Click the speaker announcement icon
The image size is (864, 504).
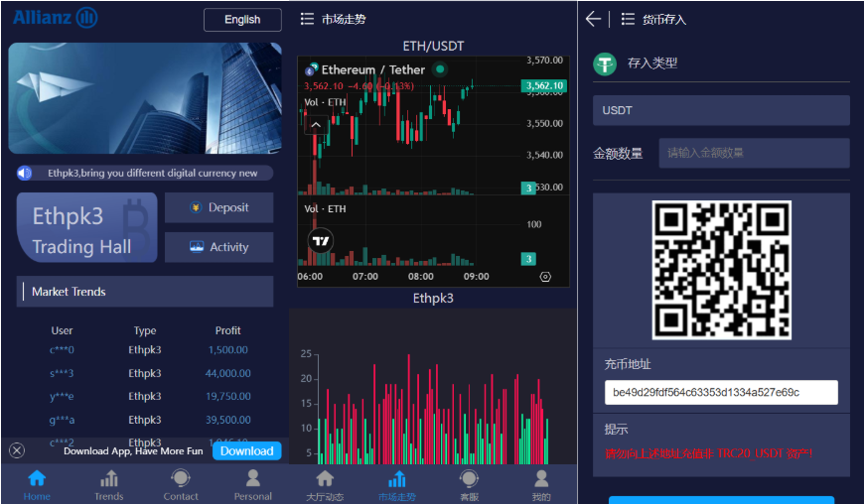pos(25,173)
